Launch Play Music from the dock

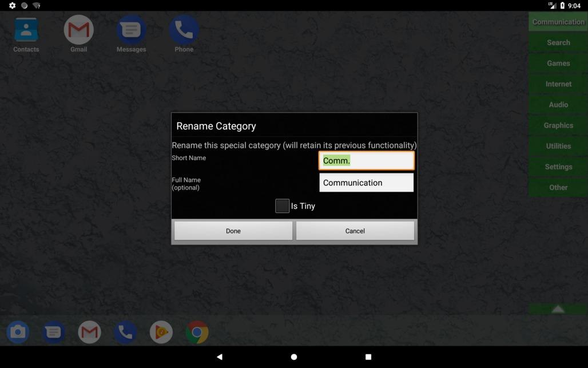[x=161, y=332]
